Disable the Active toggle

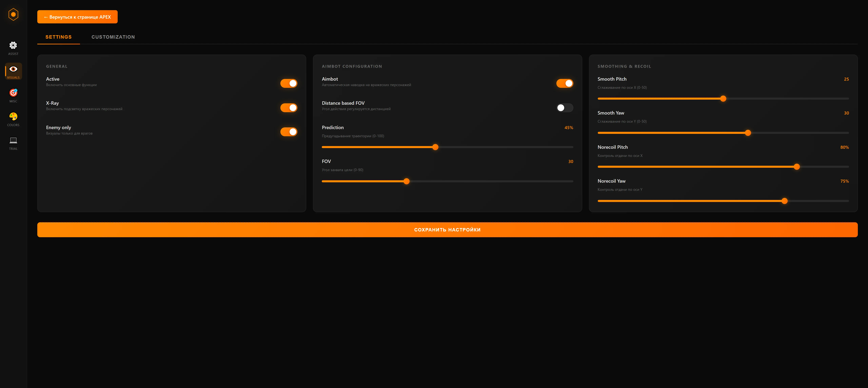tap(288, 83)
